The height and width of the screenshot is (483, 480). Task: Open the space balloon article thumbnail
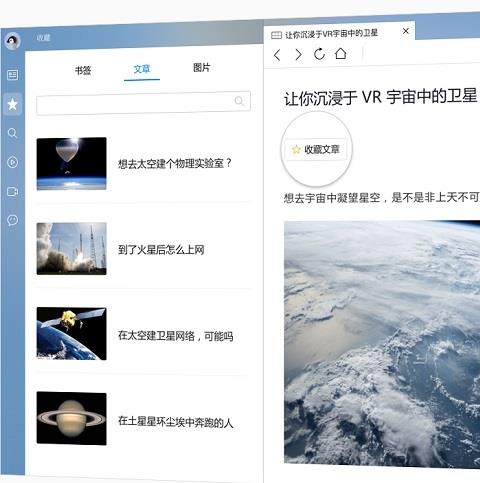[x=72, y=164]
